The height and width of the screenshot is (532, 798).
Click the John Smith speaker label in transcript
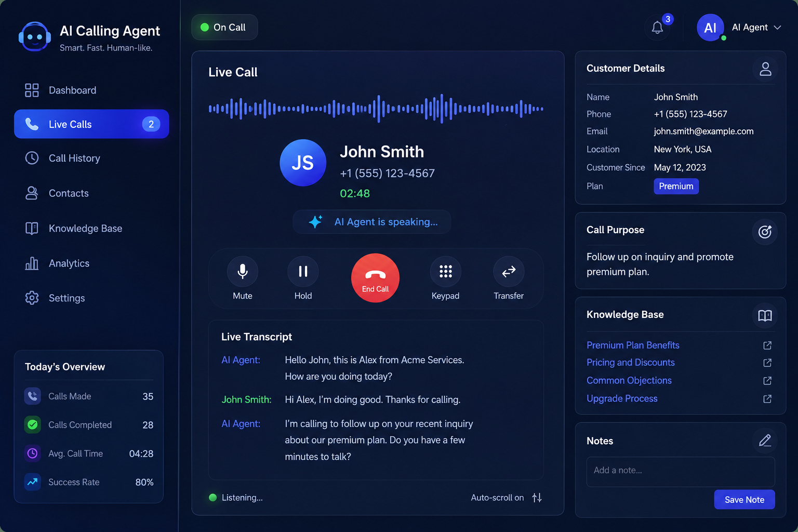click(x=246, y=400)
